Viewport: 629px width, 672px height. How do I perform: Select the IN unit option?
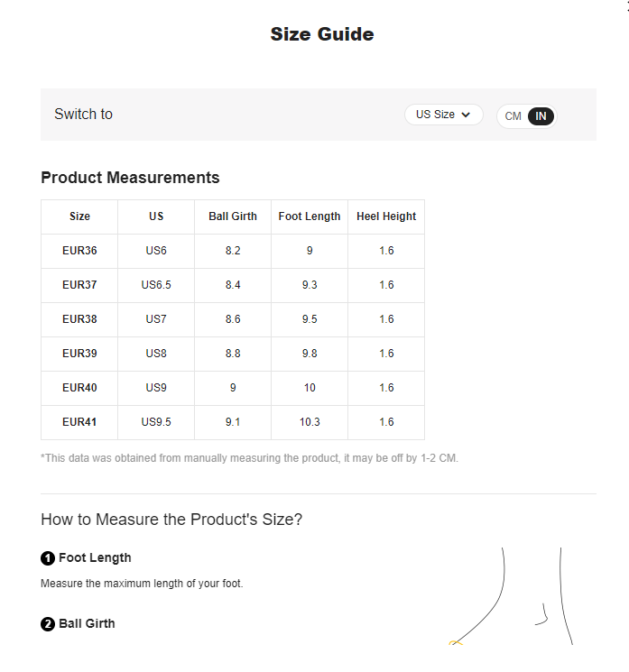point(541,116)
